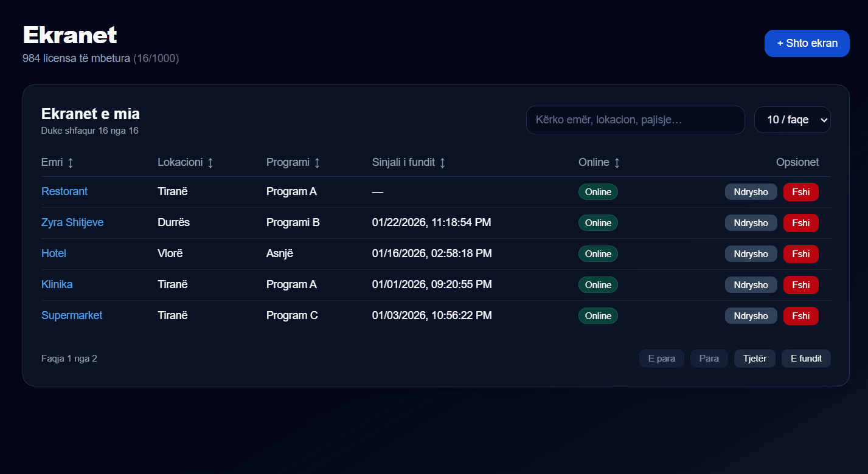868x474 pixels.
Task: Sort by Sinjali i fundit arrow icon
Action: tap(442, 163)
